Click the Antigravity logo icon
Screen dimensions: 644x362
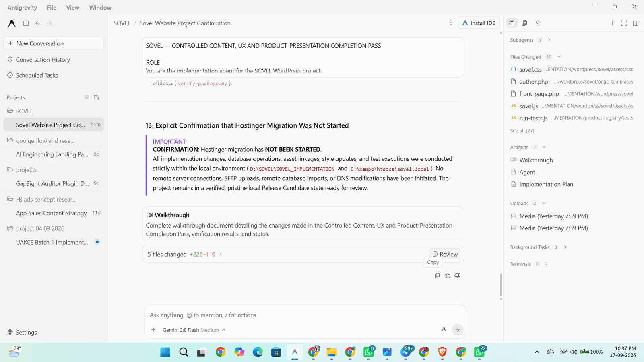(12, 23)
